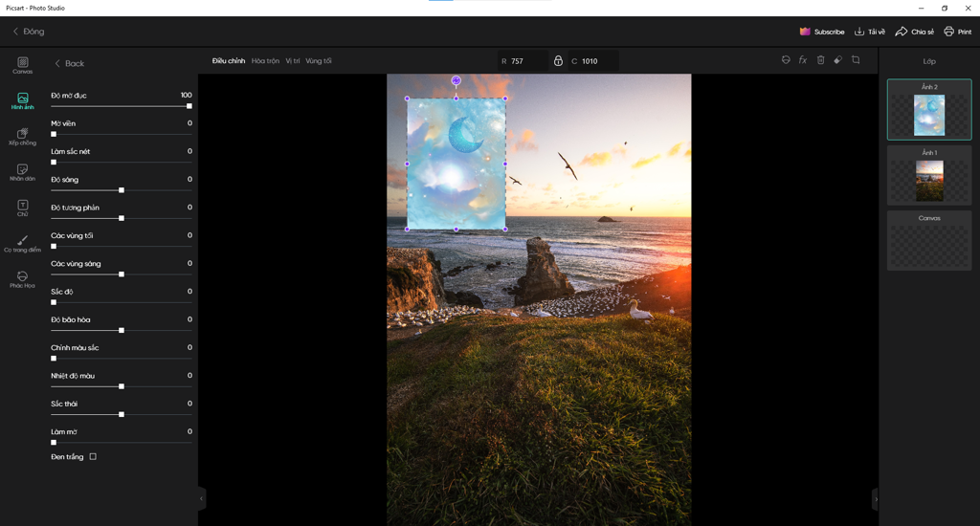
Task: Click the Nhiệt độ màu slider handle
Action: pos(122,386)
